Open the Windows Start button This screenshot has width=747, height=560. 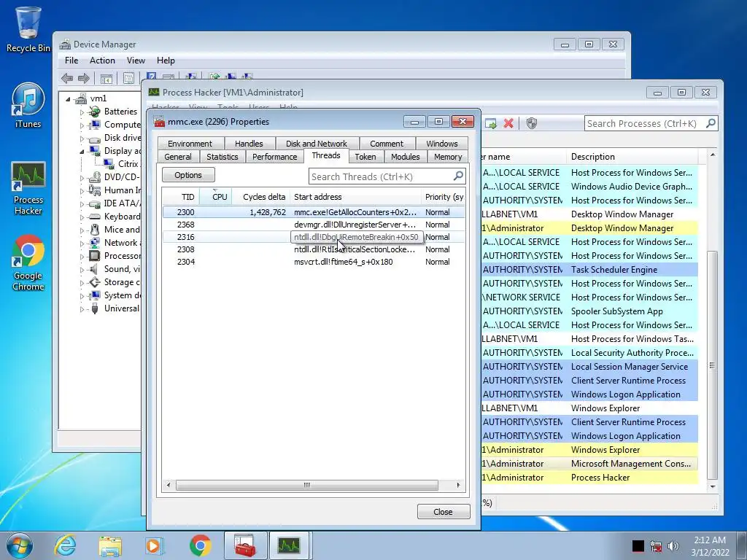(20, 545)
